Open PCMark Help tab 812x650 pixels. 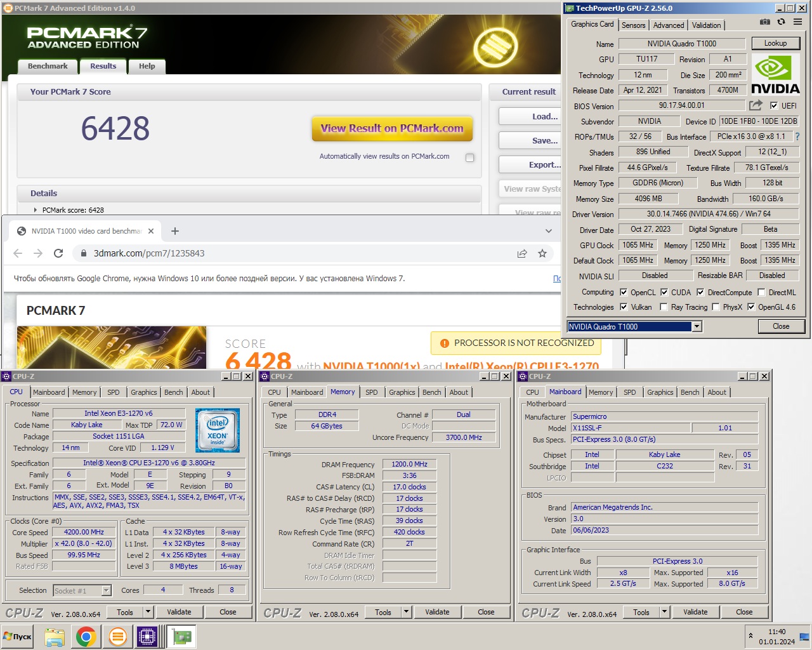pyautogui.click(x=147, y=66)
